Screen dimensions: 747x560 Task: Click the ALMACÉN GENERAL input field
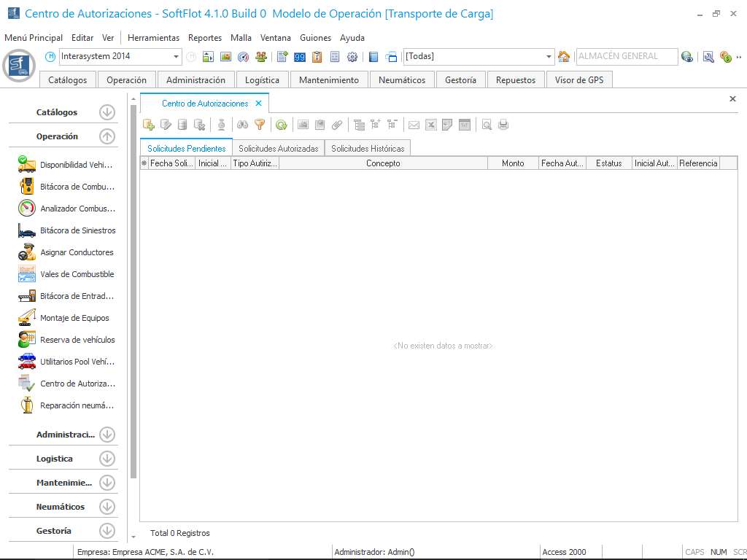tap(625, 57)
